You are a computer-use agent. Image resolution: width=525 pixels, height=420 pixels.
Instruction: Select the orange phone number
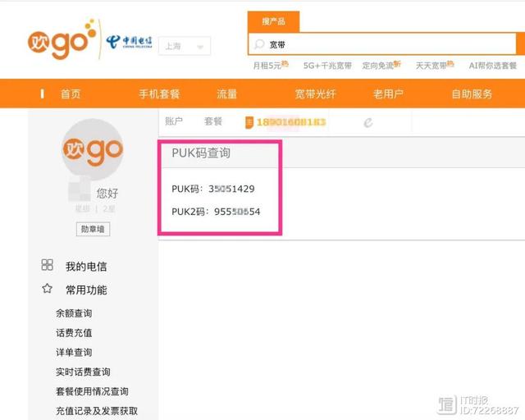click(291, 122)
